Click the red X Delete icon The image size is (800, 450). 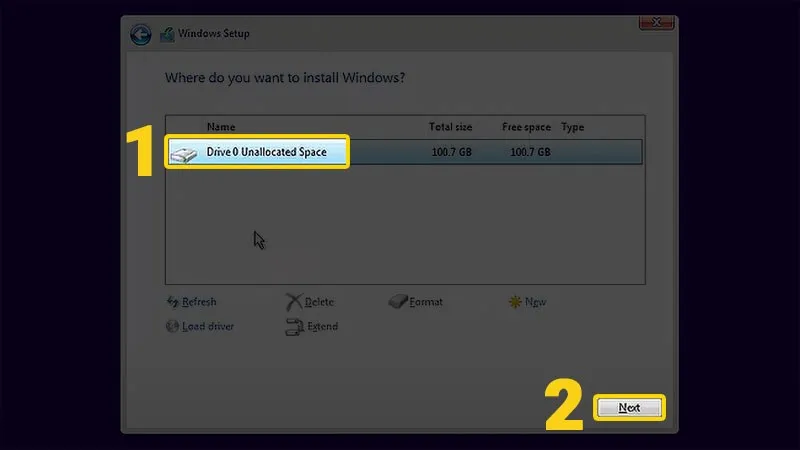(294, 302)
